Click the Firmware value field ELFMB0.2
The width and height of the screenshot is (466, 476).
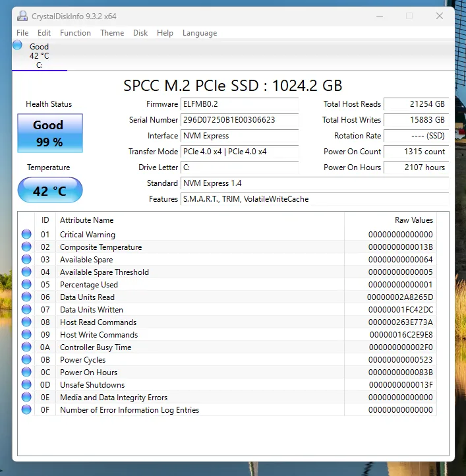(239, 104)
